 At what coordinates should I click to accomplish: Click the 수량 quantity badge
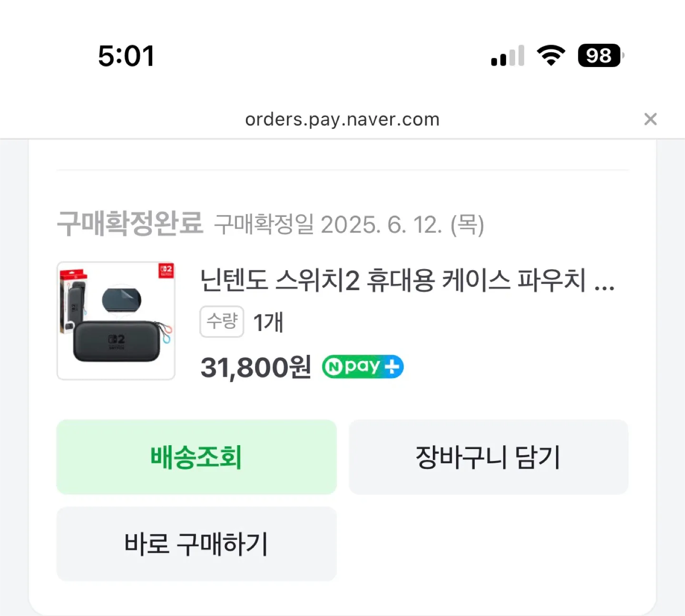[x=222, y=322]
